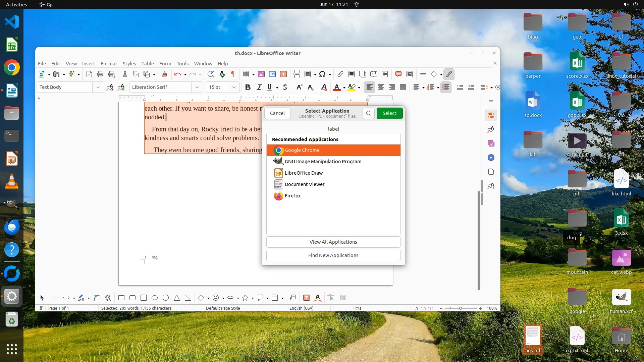Choose LibreOffice Draw from recommended applications
Image resolution: width=644 pixels, height=362 pixels.
[304, 173]
